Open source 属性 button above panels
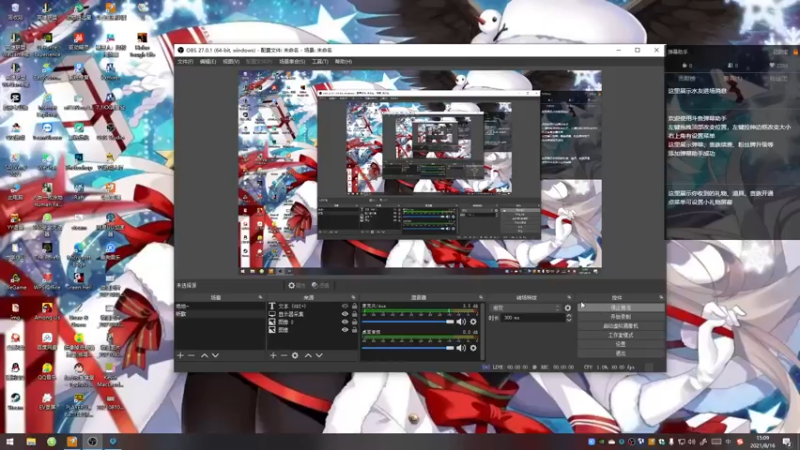Viewport: 800px width, 450px height. tap(296, 286)
